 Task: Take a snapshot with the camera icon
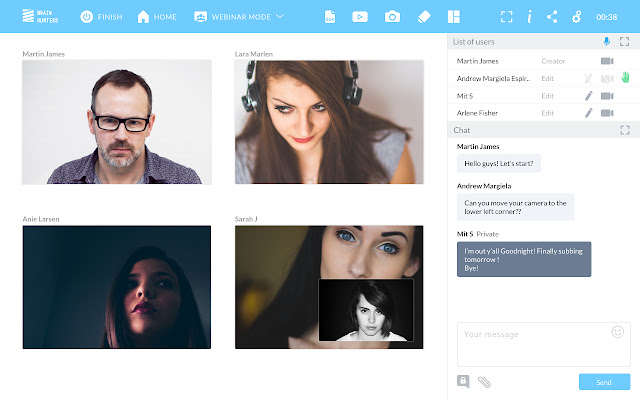coord(392,17)
